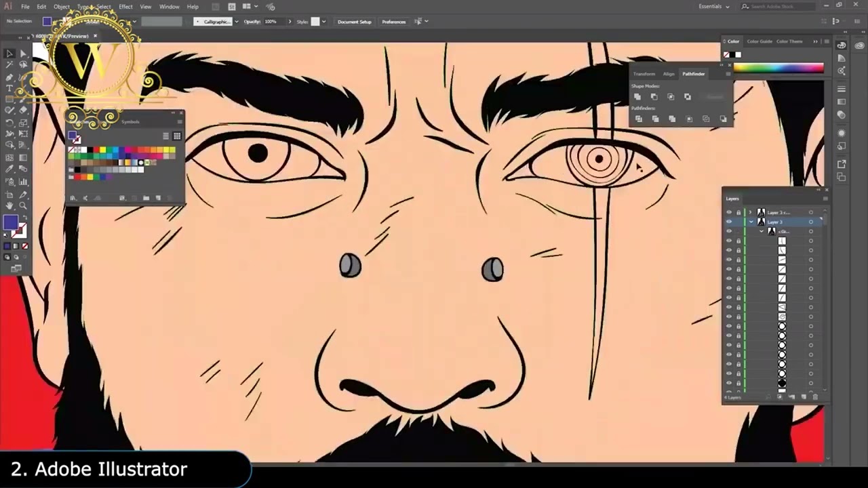Image resolution: width=868 pixels, height=488 pixels.
Task: Select the Hand tool
Action: point(9,205)
